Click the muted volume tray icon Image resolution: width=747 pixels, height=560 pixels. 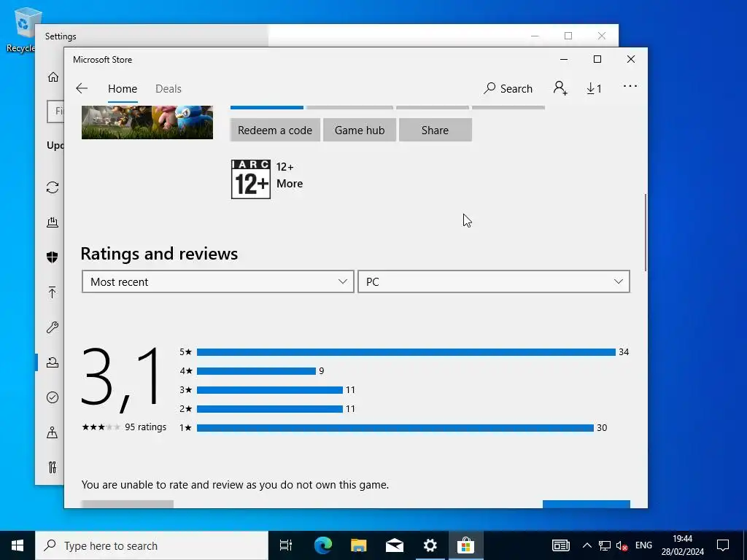coord(622,545)
